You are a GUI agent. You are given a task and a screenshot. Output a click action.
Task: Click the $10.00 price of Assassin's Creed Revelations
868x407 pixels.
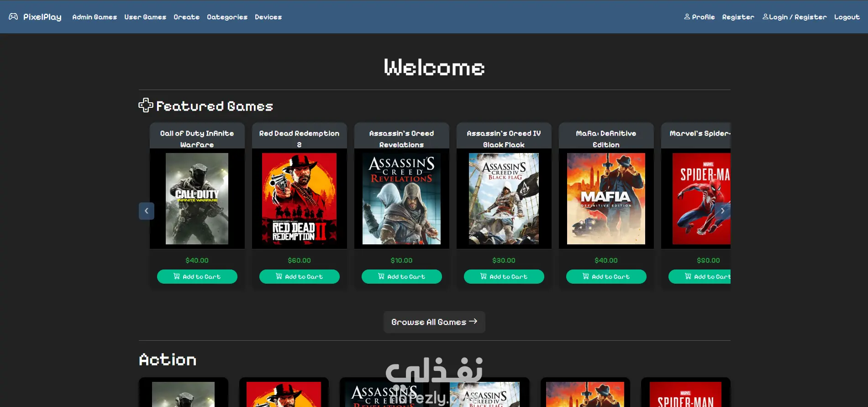pos(401,260)
